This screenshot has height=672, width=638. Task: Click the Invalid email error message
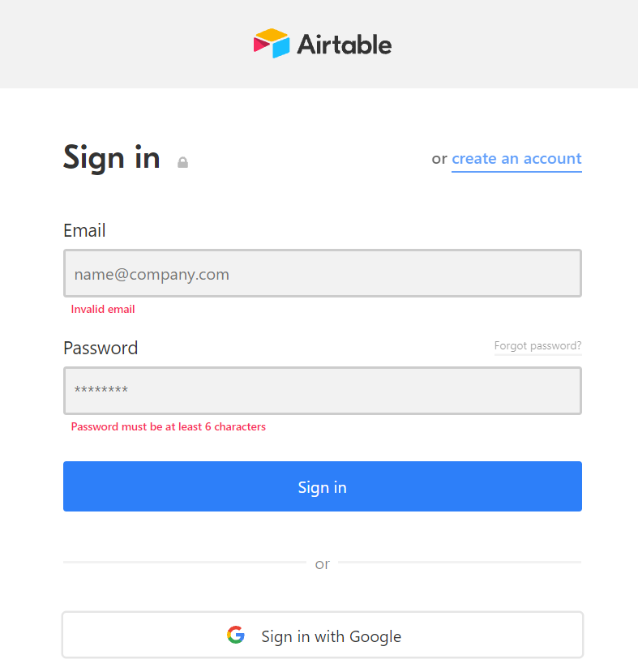pos(103,309)
